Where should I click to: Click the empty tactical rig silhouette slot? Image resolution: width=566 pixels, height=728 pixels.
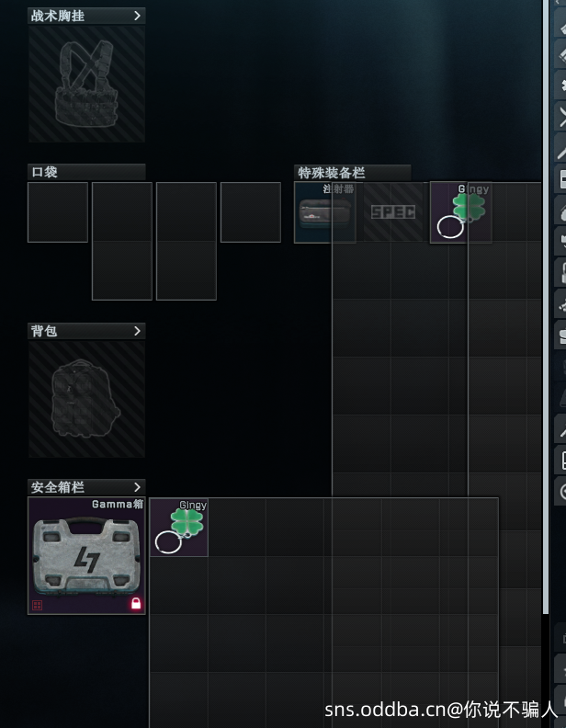(86, 84)
